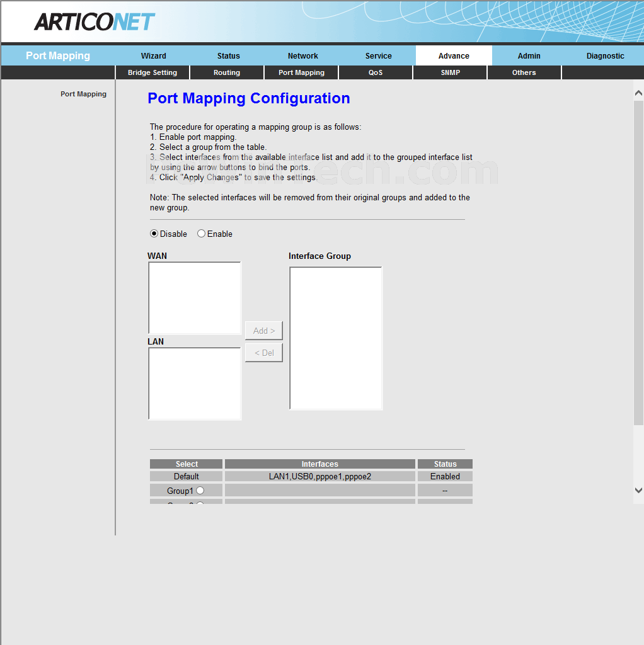Click inside the WAN interface list
Viewport: 644px width, 645px height.
pos(195,298)
